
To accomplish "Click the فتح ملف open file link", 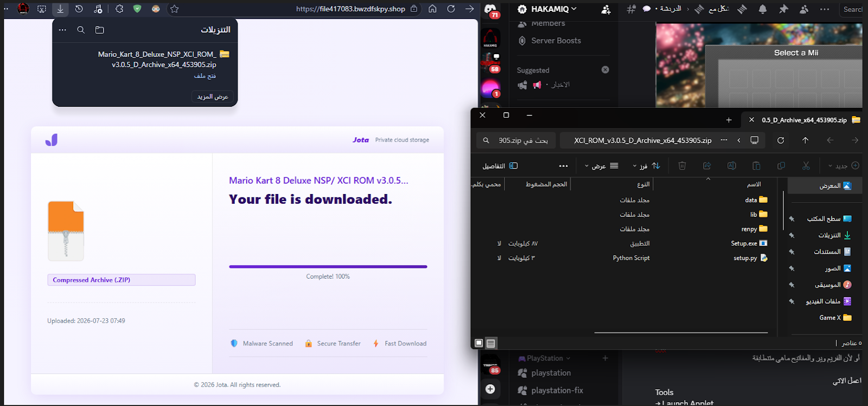I will pyautogui.click(x=205, y=76).
